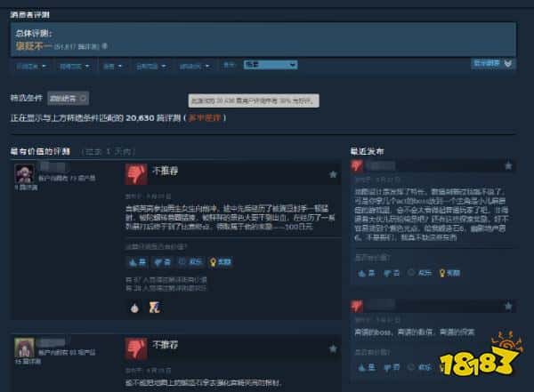Click thumbs-down icon on the 100日元 review
The image size is (534, 392).
click(136, 174)
